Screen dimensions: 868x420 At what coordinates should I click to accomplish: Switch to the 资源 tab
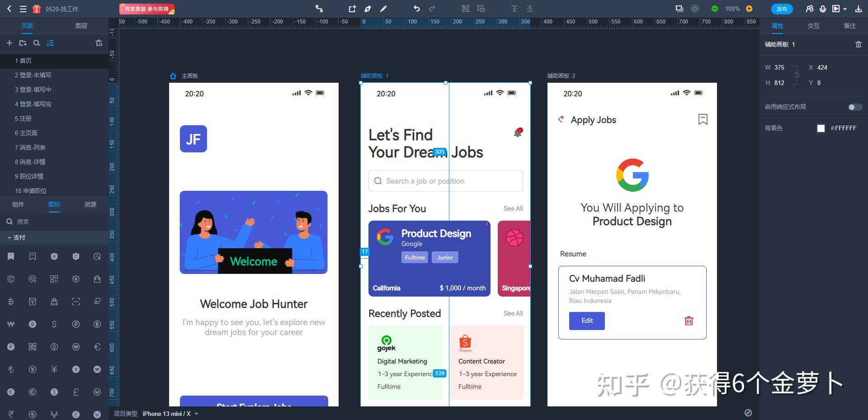[x=90, y=204]
